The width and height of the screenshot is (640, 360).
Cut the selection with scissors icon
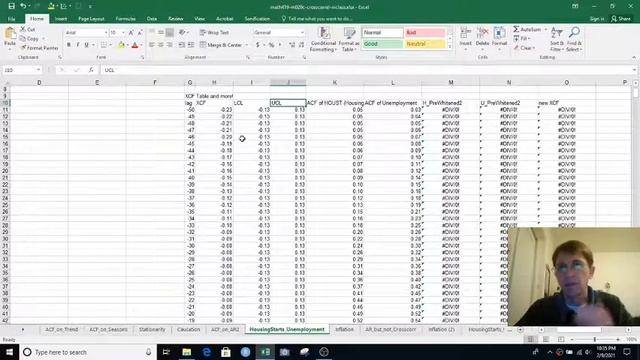[x=28, y=29]
